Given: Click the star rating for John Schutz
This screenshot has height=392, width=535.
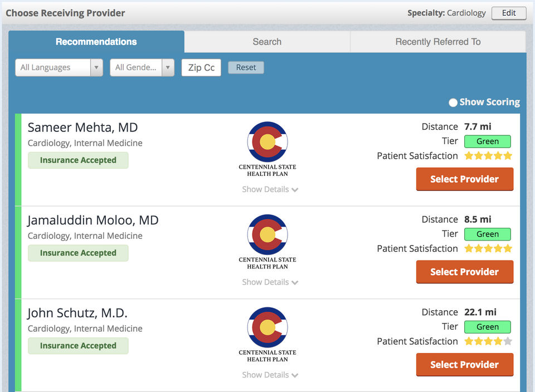Looking at the screenshot, I should 488,341.
